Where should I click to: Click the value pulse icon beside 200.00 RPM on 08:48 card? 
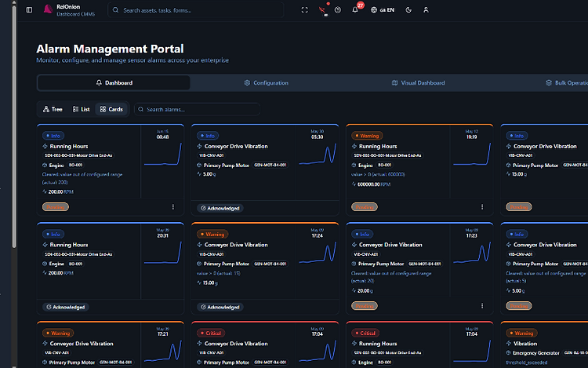[x=45, y=191]
